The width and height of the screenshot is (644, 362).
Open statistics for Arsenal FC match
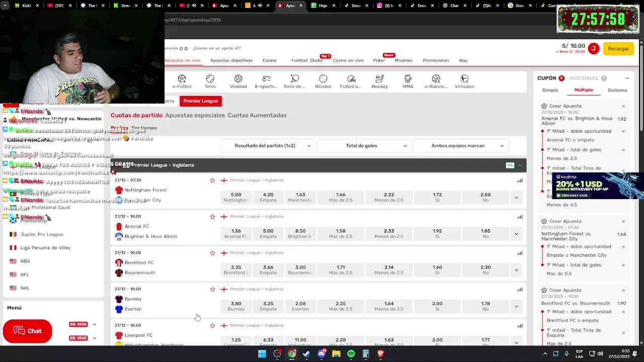tap(520, 217)
